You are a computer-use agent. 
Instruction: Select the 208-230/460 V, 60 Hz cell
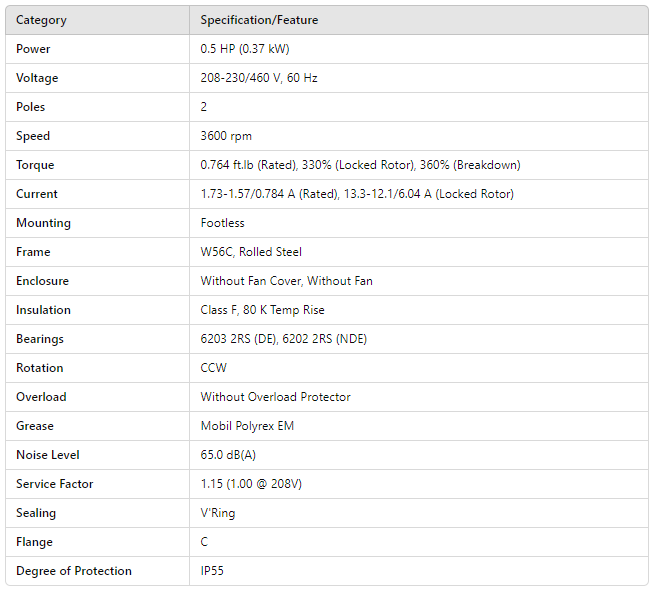[259, 78]
